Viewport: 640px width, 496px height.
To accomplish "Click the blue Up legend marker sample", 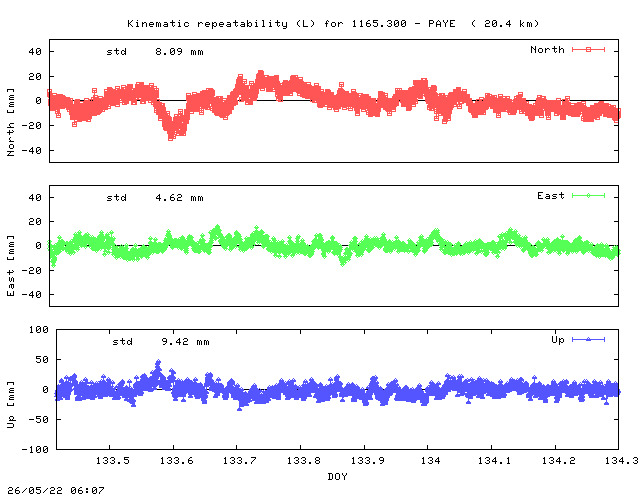I will pos(588,339).
